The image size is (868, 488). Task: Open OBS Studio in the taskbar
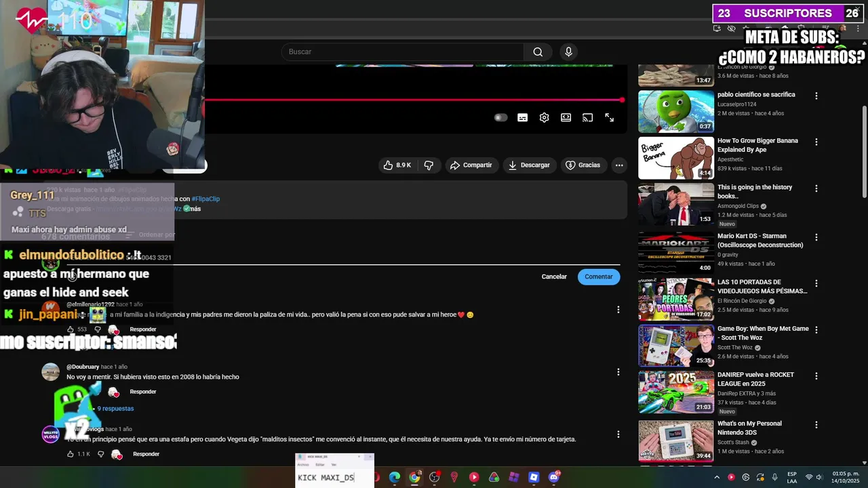[x=435, y=477]
